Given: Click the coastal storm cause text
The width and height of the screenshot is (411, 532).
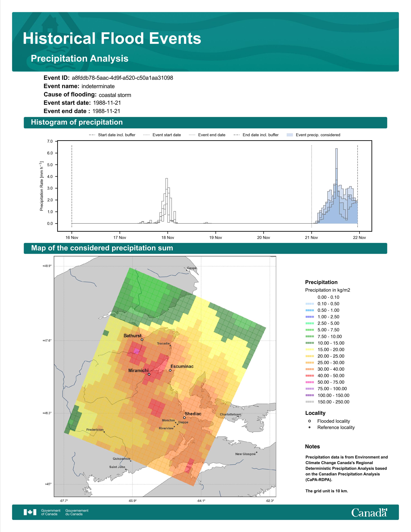Looking at the screenshot, I should [x=115, y=95].
